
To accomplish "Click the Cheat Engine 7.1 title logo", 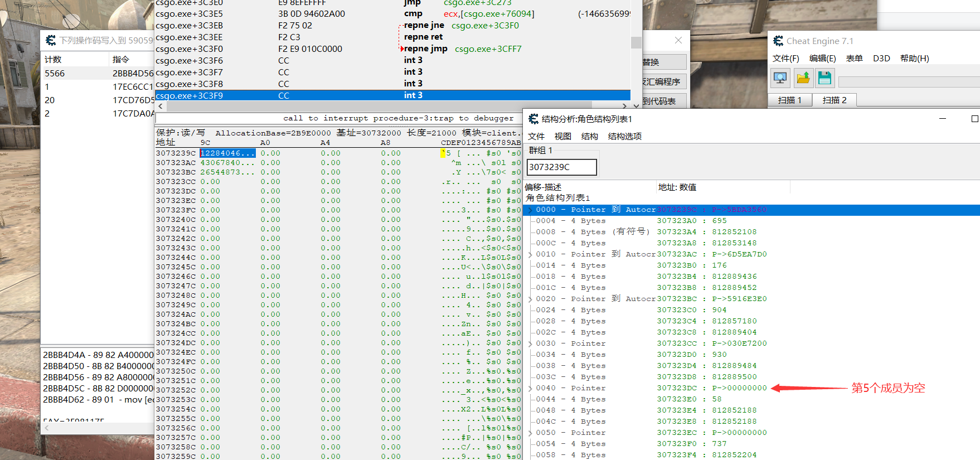I will pos(778,41).
